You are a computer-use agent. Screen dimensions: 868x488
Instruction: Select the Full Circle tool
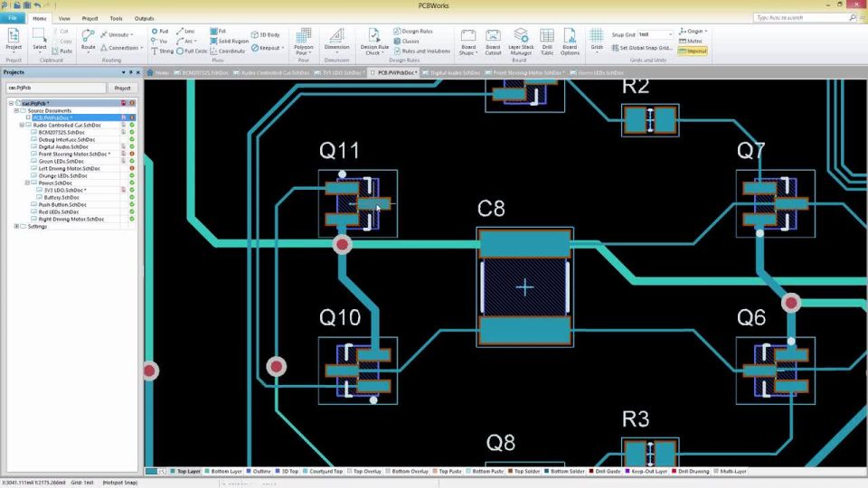click(x=192, y=51)
